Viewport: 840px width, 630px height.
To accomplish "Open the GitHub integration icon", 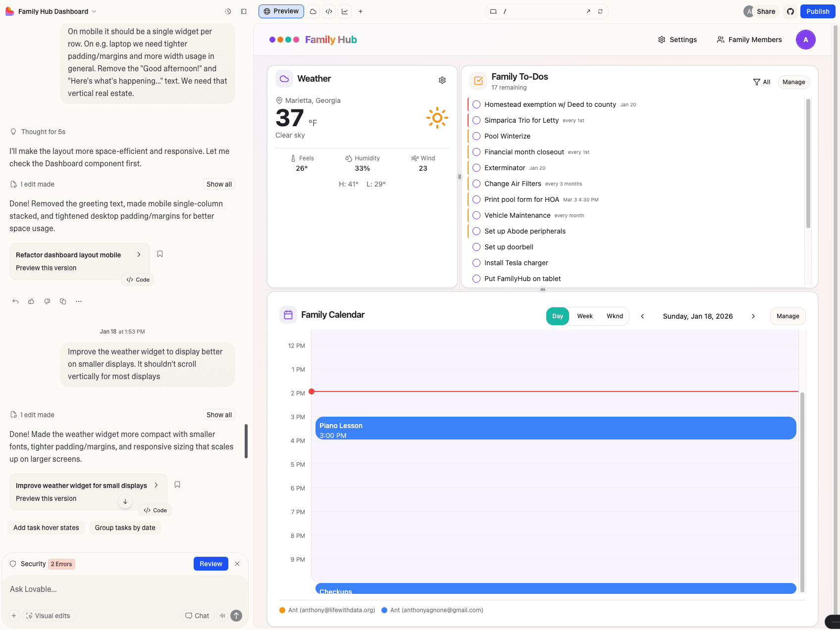I will pos(790,11).
